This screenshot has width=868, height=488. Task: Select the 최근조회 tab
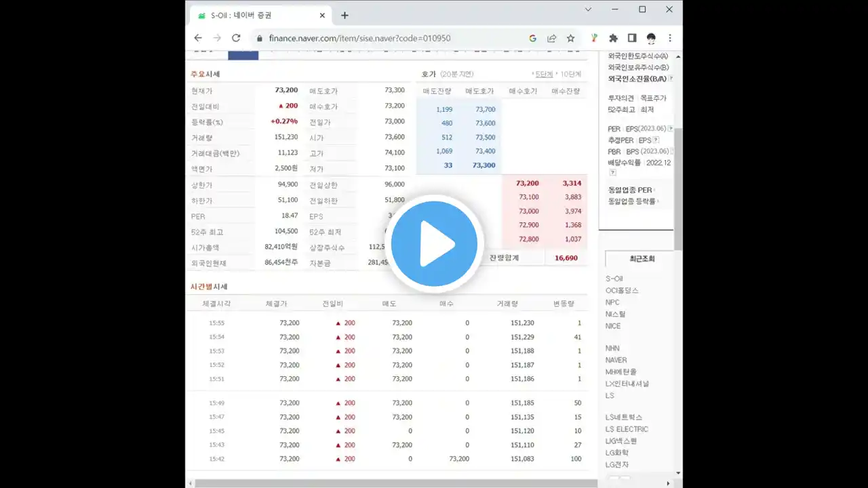[x=642, y=258]
